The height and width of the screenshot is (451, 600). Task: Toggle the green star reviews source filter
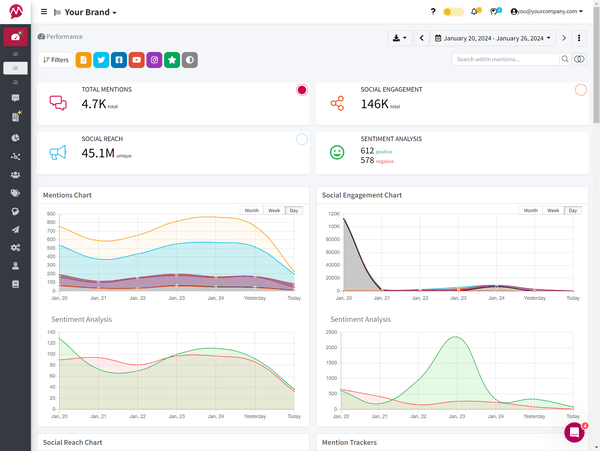(172, 60)
